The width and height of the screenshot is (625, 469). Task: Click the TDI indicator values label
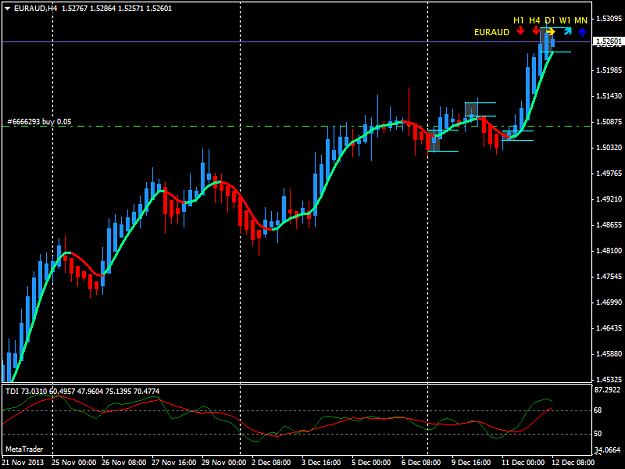click(83, 391)
